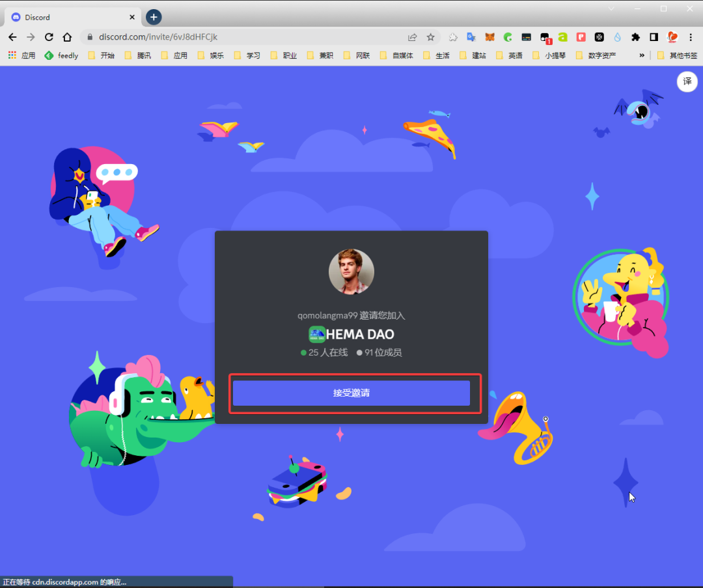Image resolution: width=703 pixels, height=588 pixels.
Task: Click the browser forward arrow
Action: click(31, 37)
